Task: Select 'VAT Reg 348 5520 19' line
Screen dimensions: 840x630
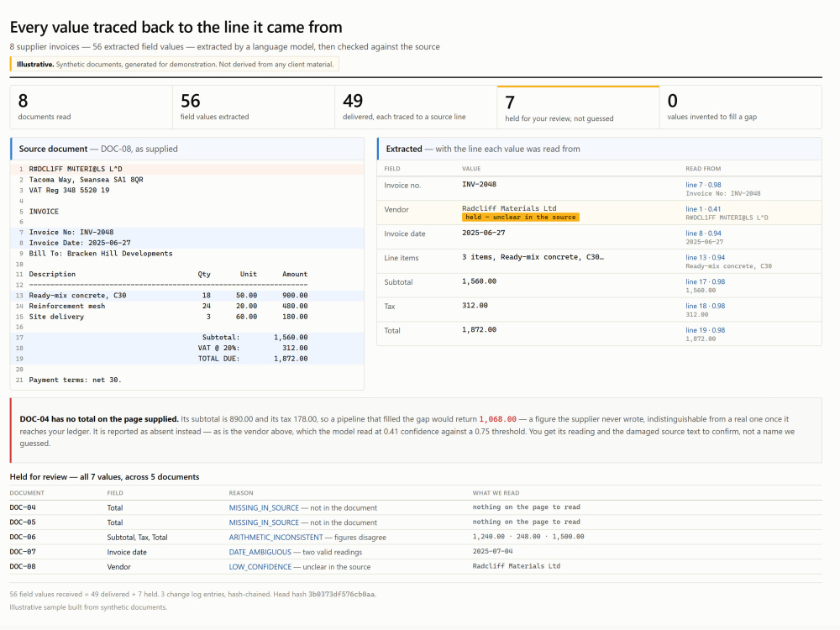Action: [187, 190]
